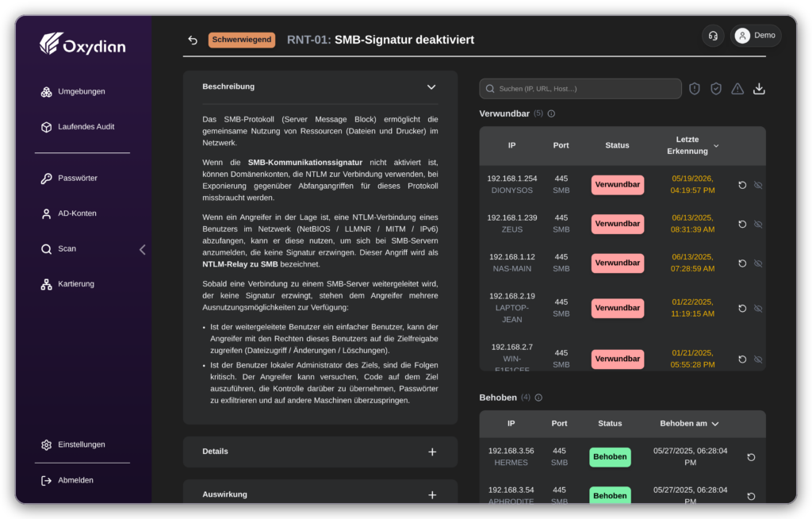The height and width of the screenshot is (519, 812).
Task: Click Abmelden to log out
Action: 67,480
